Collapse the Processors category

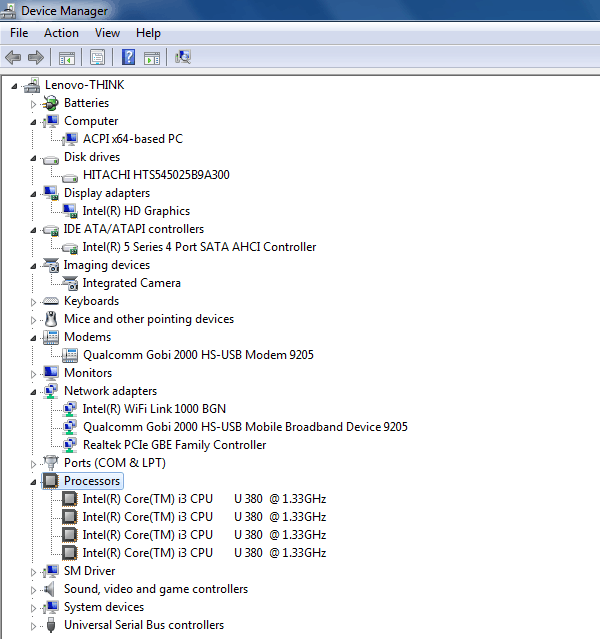click(x=33, y=482)
